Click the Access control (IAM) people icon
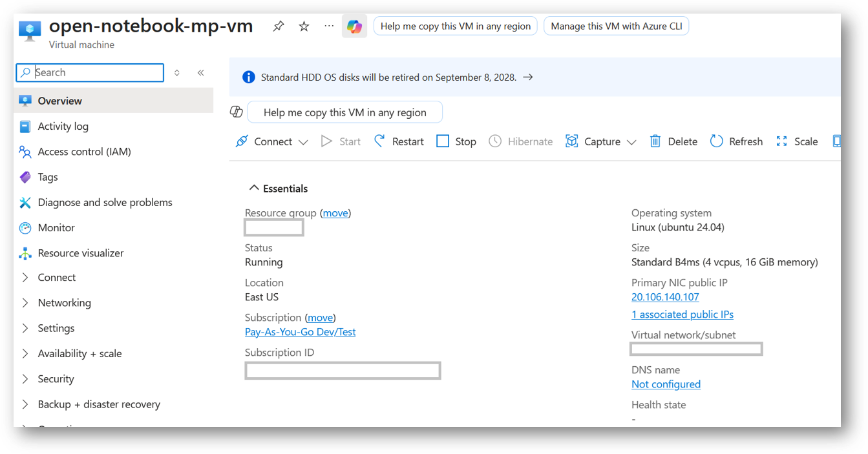 (25, 152)
